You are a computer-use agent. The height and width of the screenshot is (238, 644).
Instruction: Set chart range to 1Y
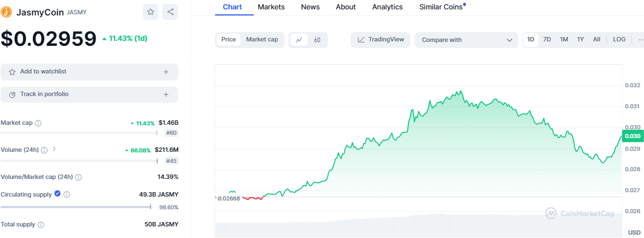click(581, 39)
